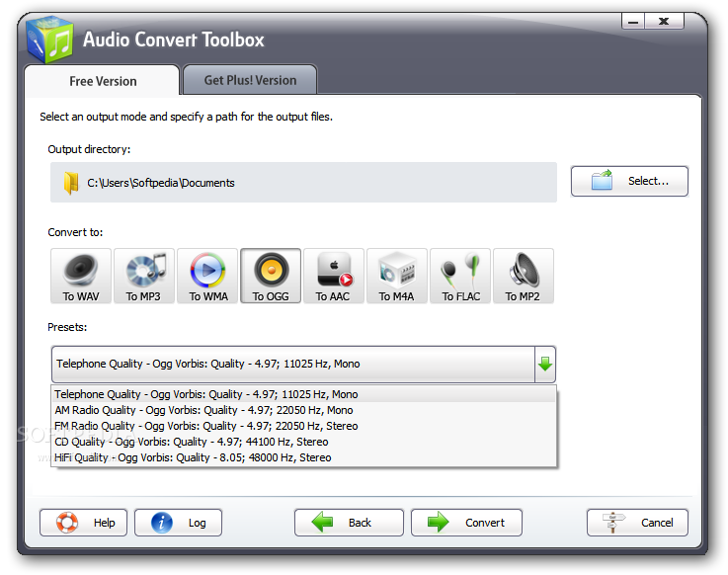
Task: Select the To MP3 format icon
Action: pyautogui.click(x=144, y=276)
